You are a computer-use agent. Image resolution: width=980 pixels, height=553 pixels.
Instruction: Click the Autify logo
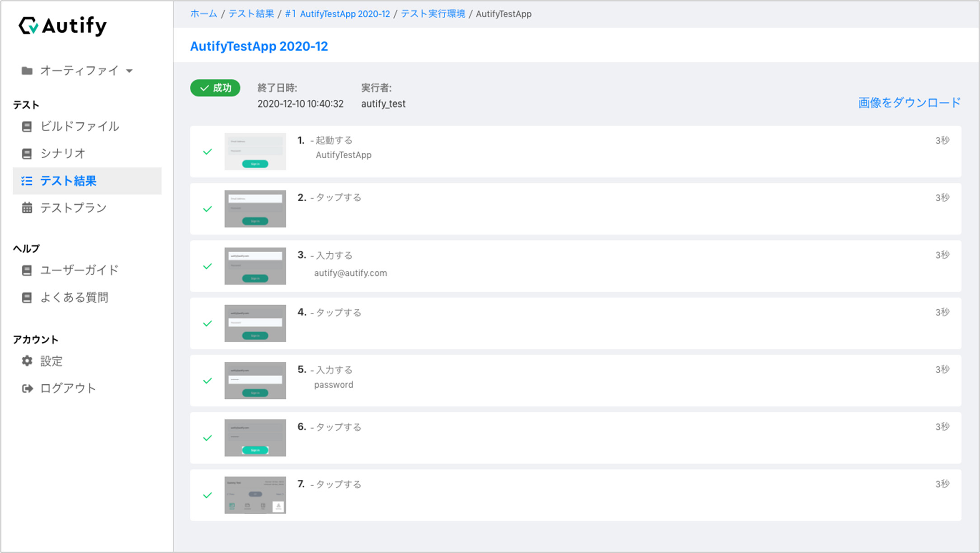(x=62, y=26)
